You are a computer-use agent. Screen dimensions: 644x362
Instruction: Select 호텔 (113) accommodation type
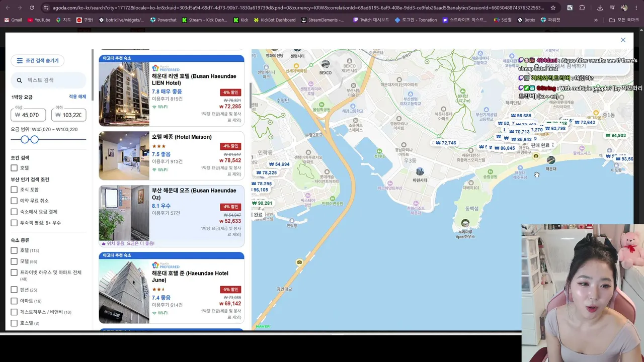pyautogui.click(x=14, y=250)
